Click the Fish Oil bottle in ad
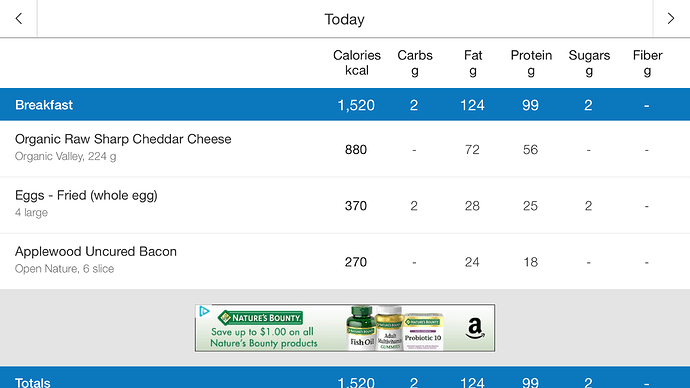Screen dimensions: 690x388 pyautogui.click(x=361, y=328)
